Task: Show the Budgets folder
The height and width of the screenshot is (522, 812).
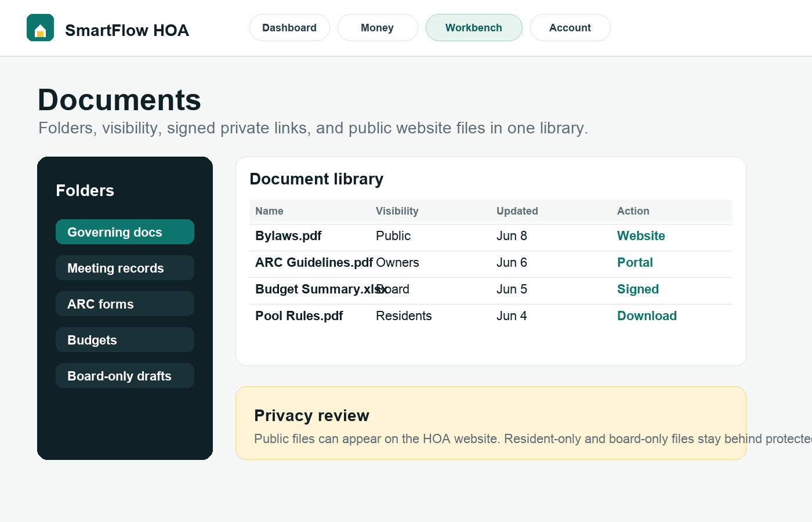Action: point(125,340)
